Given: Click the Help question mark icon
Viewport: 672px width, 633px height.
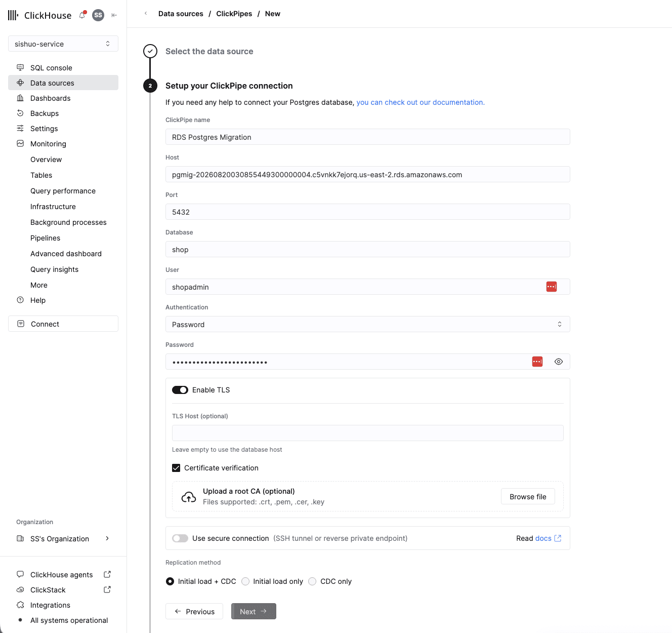Looking at the screenshot, I should click(20, 300).
